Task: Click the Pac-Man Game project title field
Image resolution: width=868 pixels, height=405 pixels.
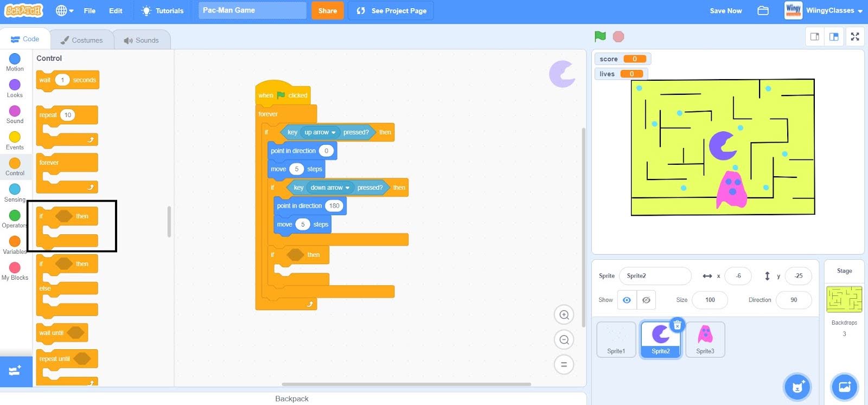Action: click(252, 10)
